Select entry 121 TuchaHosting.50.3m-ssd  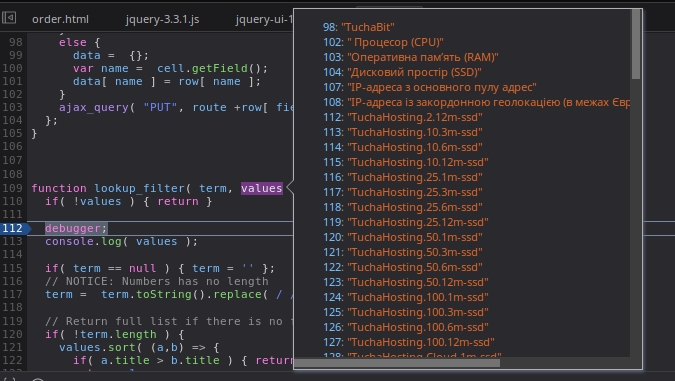(403, 252)
